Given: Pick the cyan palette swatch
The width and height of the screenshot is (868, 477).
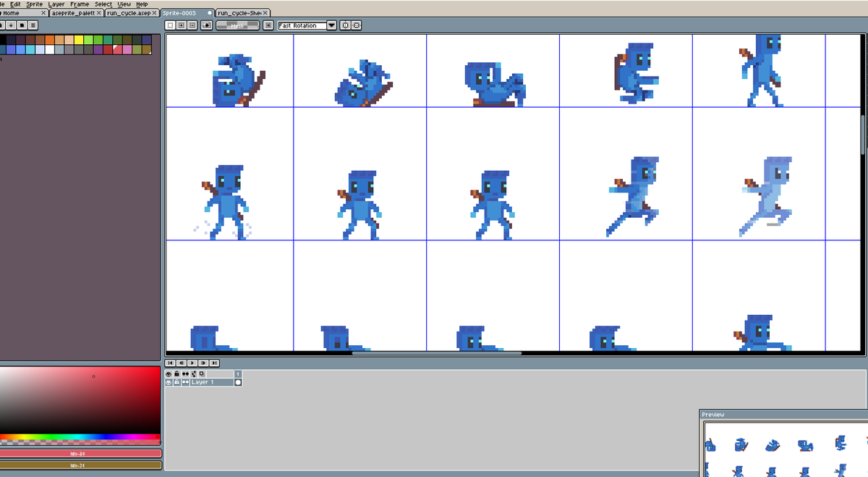Looking at the screenshot, I should 30,49.
